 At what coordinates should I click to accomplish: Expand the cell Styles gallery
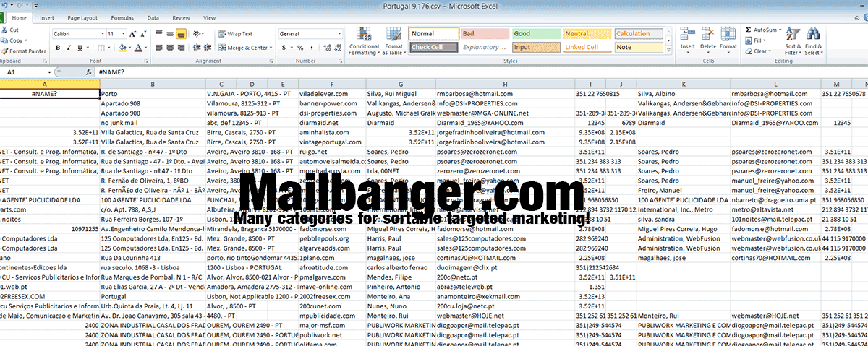pyautogui.click(x=669, y=49)
